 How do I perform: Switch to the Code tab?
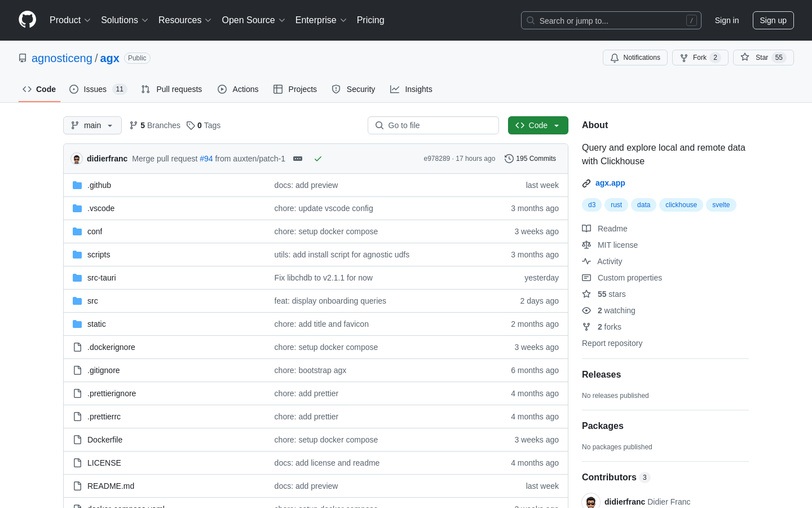(x=39, y=89)
